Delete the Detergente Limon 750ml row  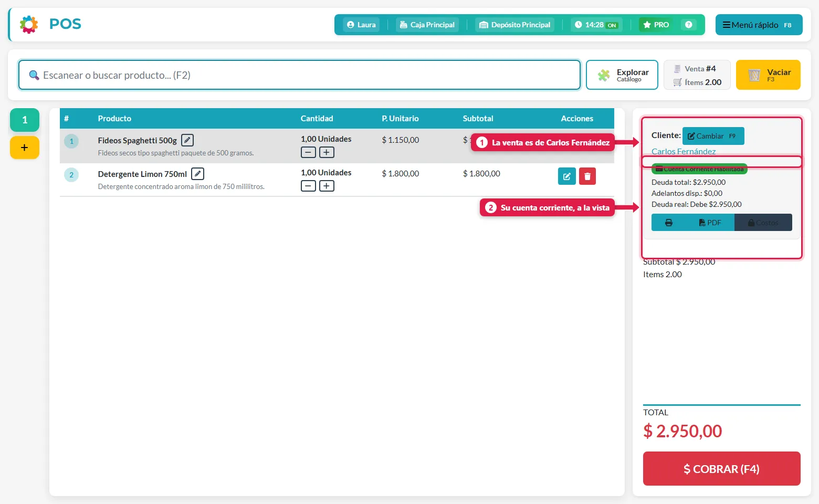click(587, 176)
